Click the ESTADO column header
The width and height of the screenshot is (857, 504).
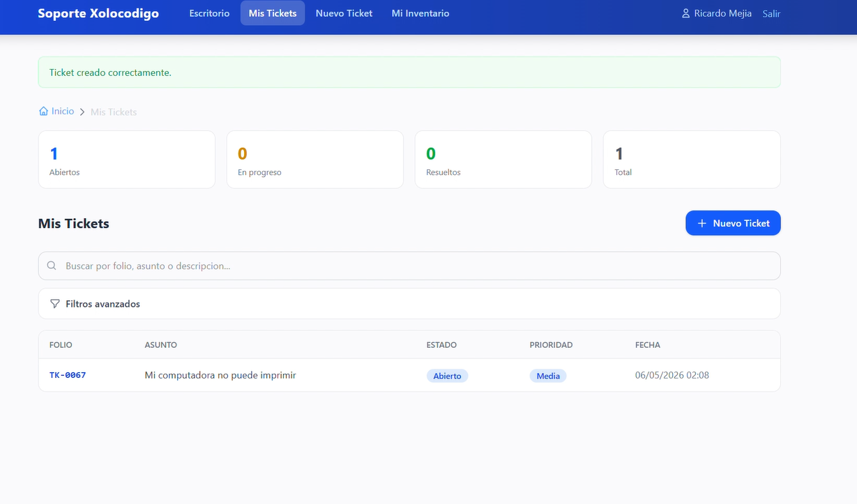click(441, 345)
